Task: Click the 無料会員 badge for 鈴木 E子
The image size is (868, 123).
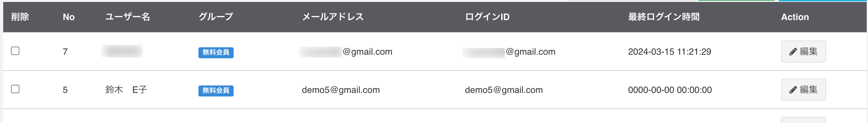Action: click(x=216, y=91)
